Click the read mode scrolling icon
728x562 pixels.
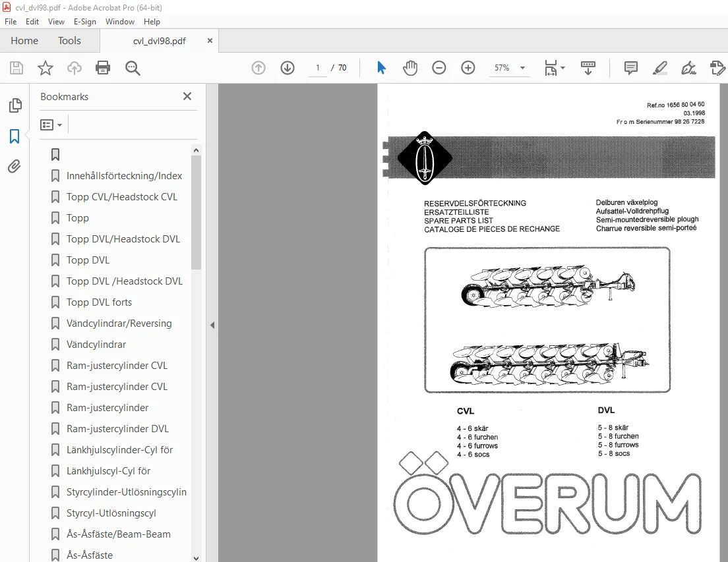click(x=588, y=68)
